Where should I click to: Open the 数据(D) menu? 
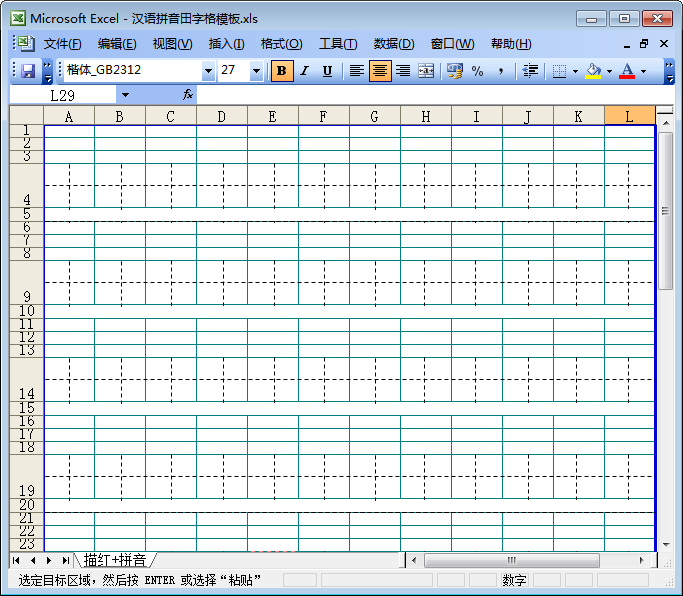393,44
